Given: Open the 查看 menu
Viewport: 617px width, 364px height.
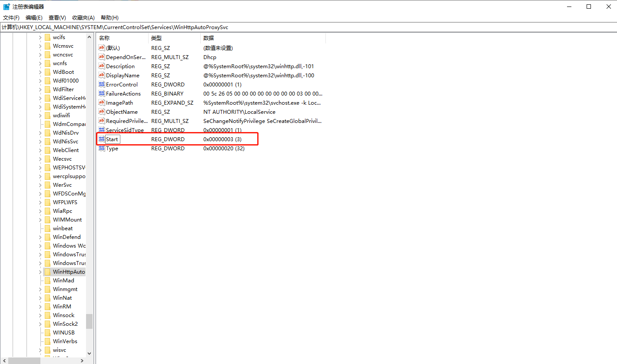Looking at the screenshot, I should pos(56,17).
